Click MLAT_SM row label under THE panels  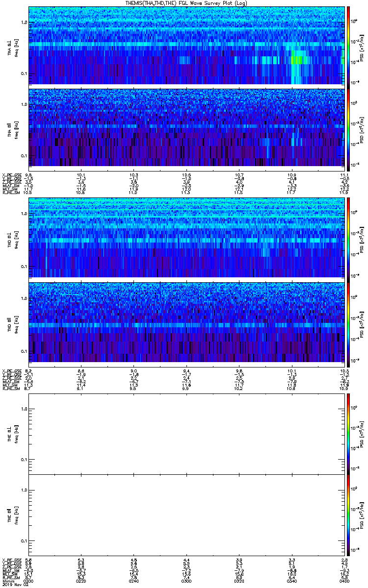11,571
